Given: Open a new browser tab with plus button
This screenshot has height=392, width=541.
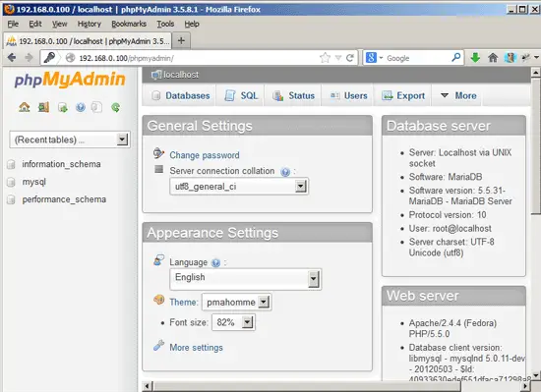Looking at the screenshot, I should tap(181, 40).
